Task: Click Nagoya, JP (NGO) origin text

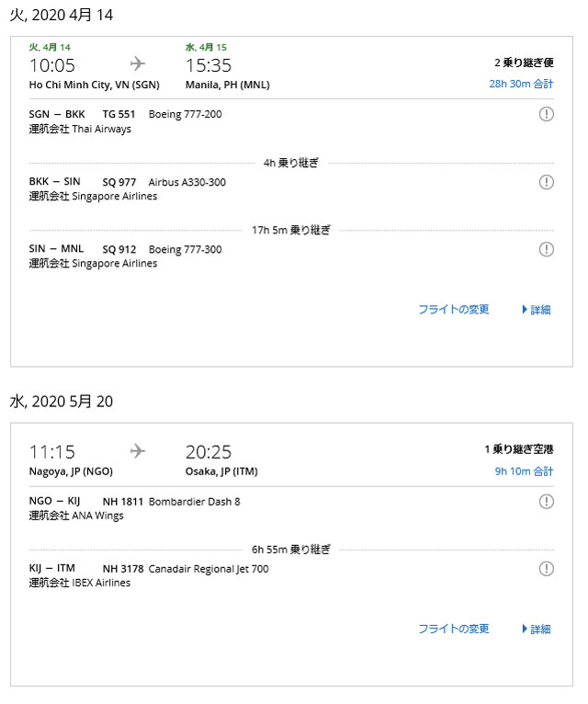Action: [x=71, y=471]
